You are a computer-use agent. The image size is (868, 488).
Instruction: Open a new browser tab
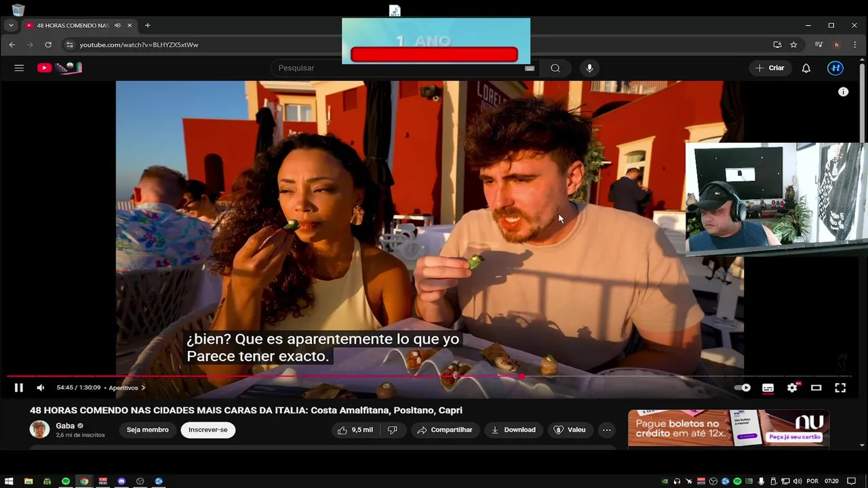[147, 25]
